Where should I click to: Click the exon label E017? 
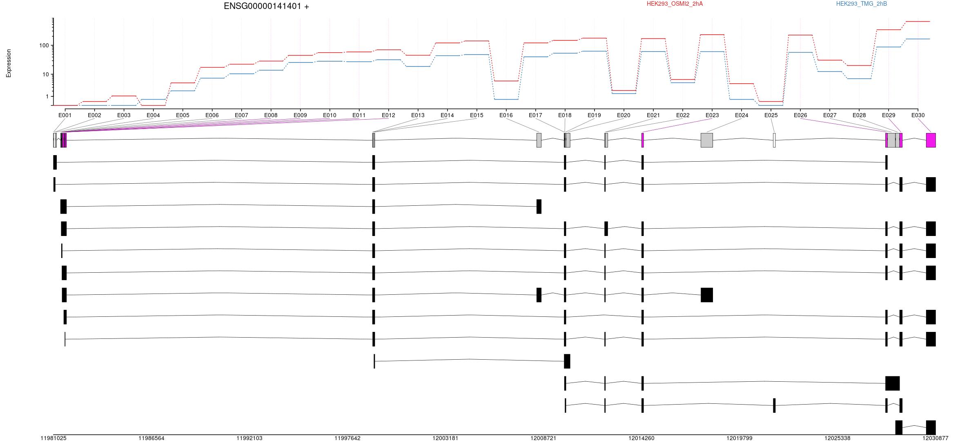(x=535, y=115)
